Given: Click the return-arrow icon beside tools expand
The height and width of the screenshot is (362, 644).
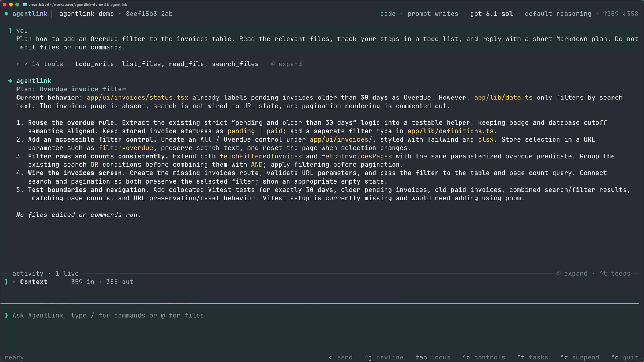Looking at the screenshot, I should click(x=273, y=64).
